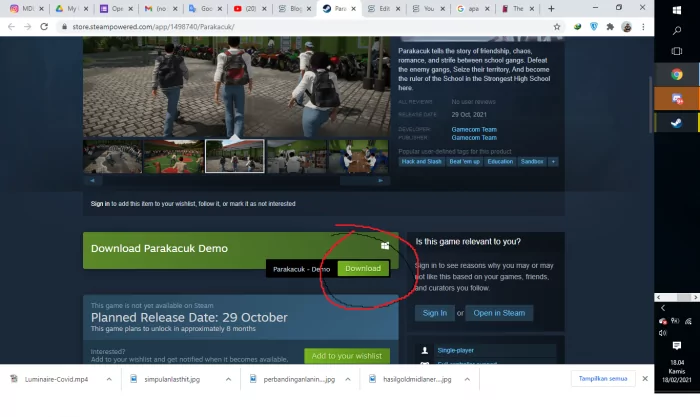The width and height of the screenshot is (700, 417).
Task: Reload the Steam store page
Action: (44, 27)
